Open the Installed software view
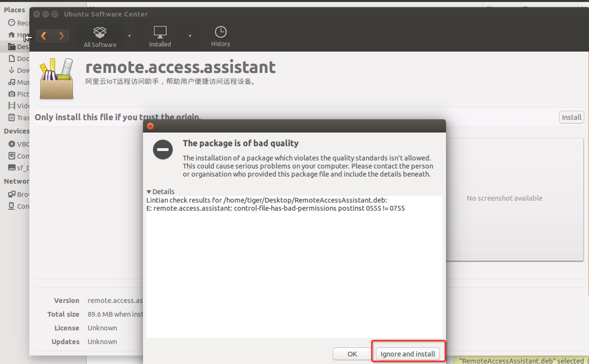The height and width of the screenshot is (364, 589). pyautogui.click(x=160, y=37)
